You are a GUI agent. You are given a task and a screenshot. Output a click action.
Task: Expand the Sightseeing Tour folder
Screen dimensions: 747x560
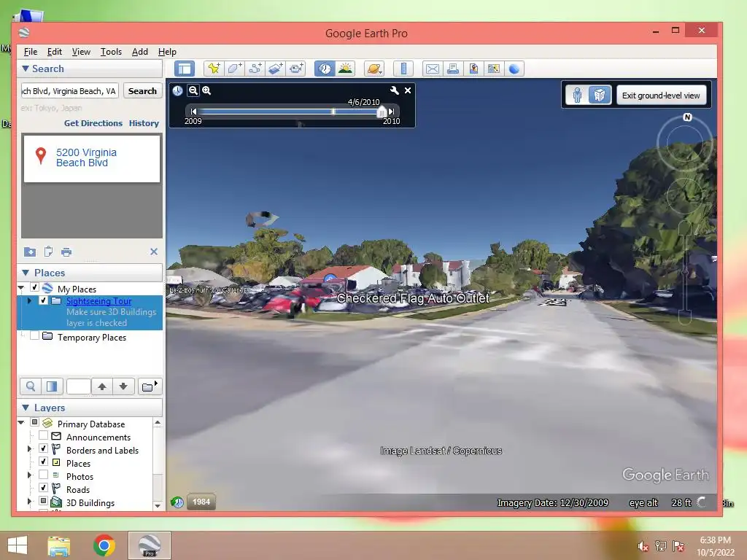click(29, 300)
